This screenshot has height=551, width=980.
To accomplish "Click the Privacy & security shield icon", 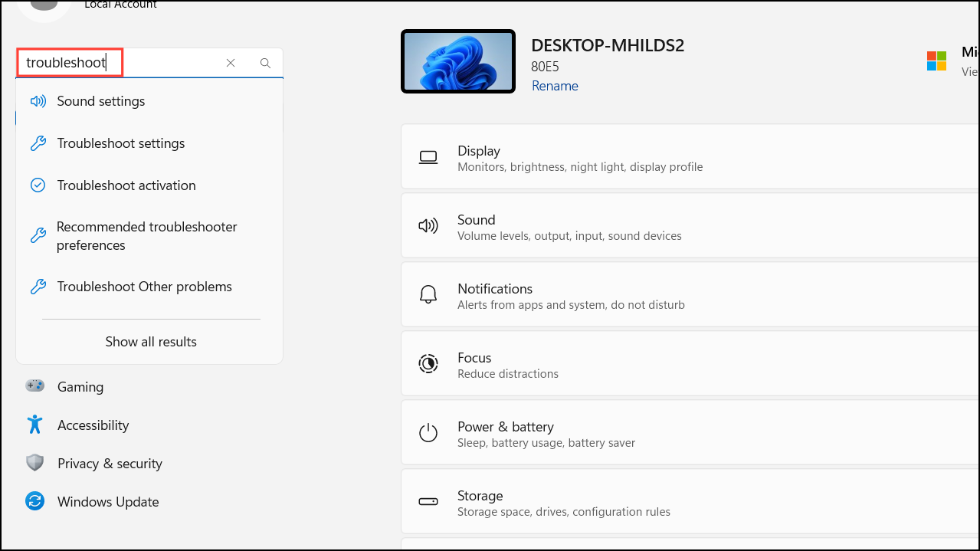I will pos(34,463).
